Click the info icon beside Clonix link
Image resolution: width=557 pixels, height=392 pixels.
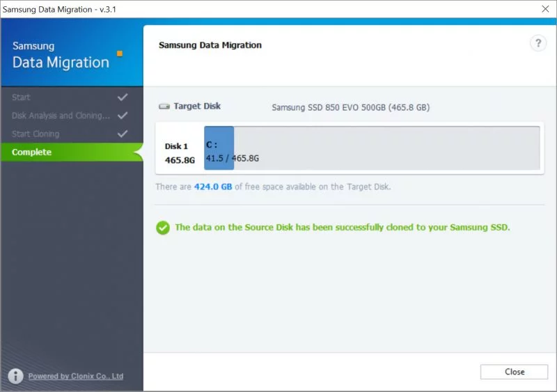click(15, 376)
